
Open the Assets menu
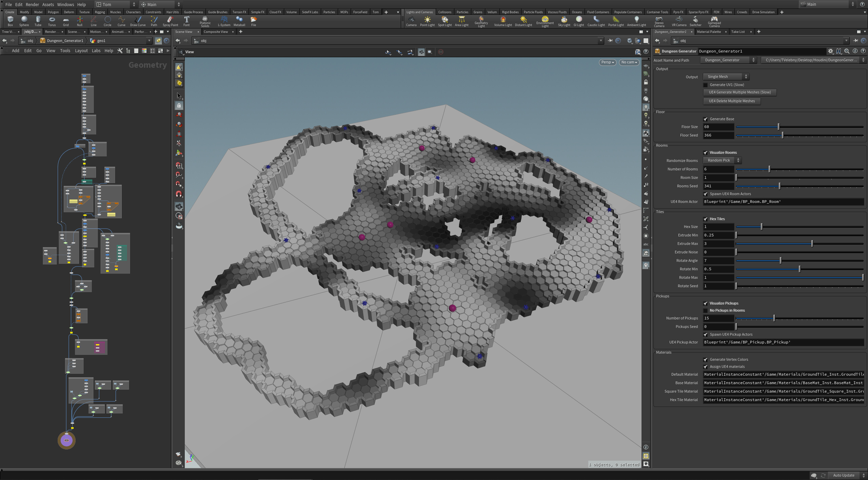point(48,4)
